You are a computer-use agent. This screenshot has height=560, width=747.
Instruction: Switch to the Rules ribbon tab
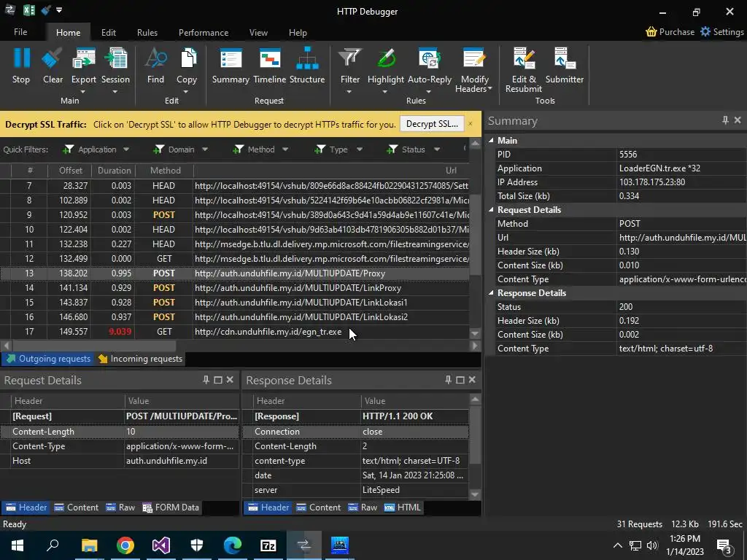(147, 32)
